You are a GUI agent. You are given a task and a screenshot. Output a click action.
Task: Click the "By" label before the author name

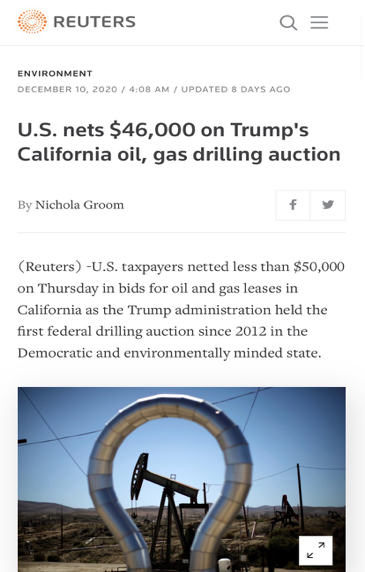(x=25, y=205)
